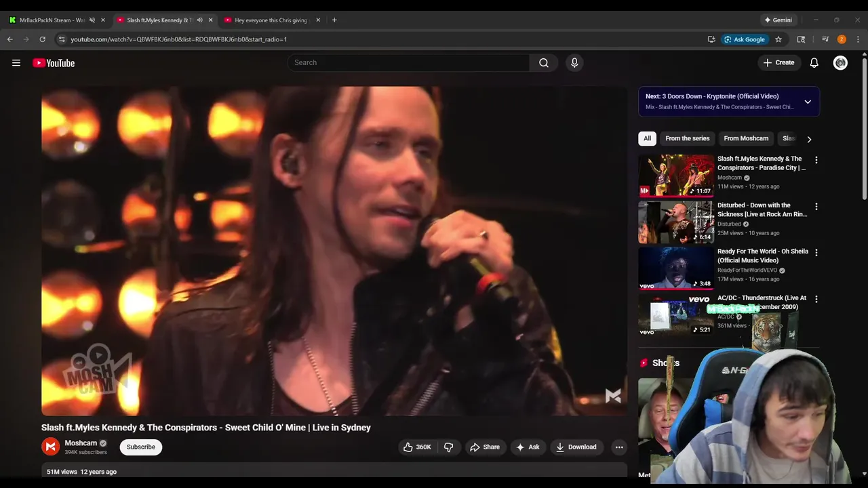Click the address bar URL
The width and height of the screenshot is (868, 488).
point(179,39)
